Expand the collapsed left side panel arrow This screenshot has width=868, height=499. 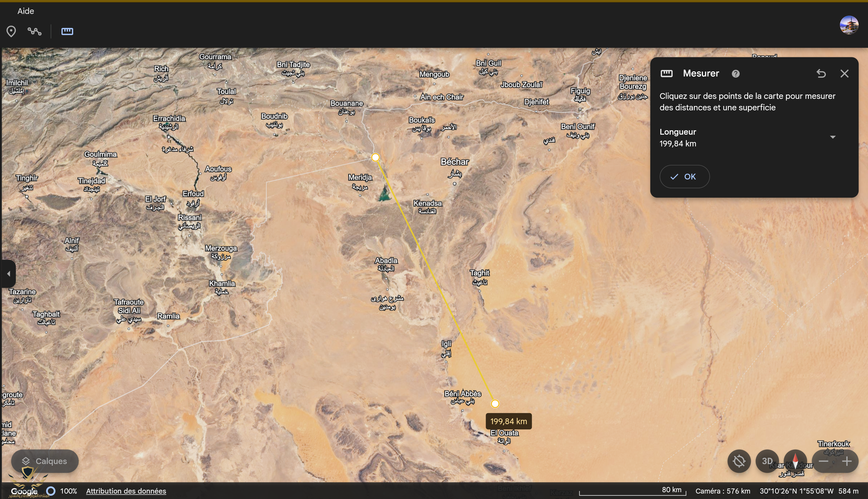click(8, 273)
